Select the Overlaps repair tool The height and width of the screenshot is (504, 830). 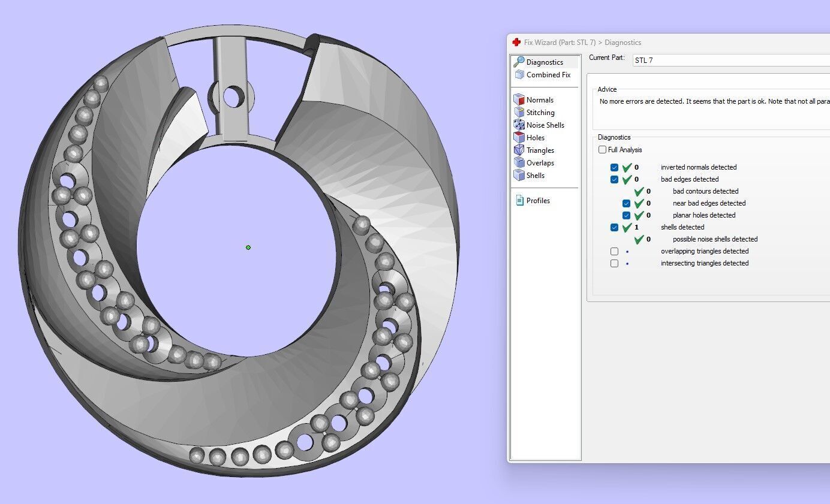[534, 163]
